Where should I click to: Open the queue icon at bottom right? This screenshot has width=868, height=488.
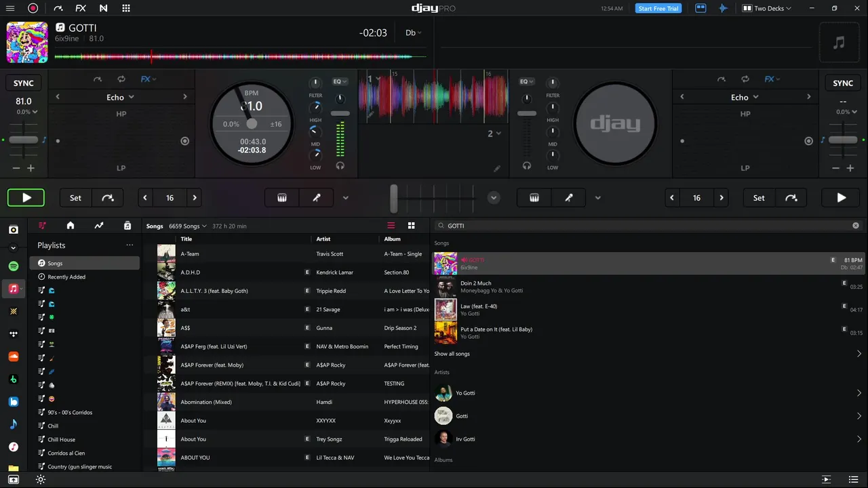pyautogui.click(x=826, y=479)
